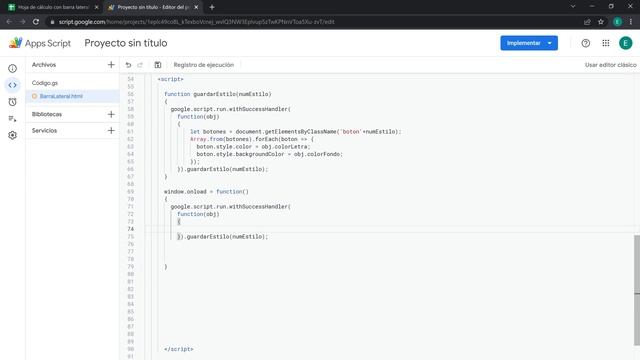Switch to the Hoja de cálculo tab
Image resolution: width=640 pixels, height=360 pixels.
point(53,7)
